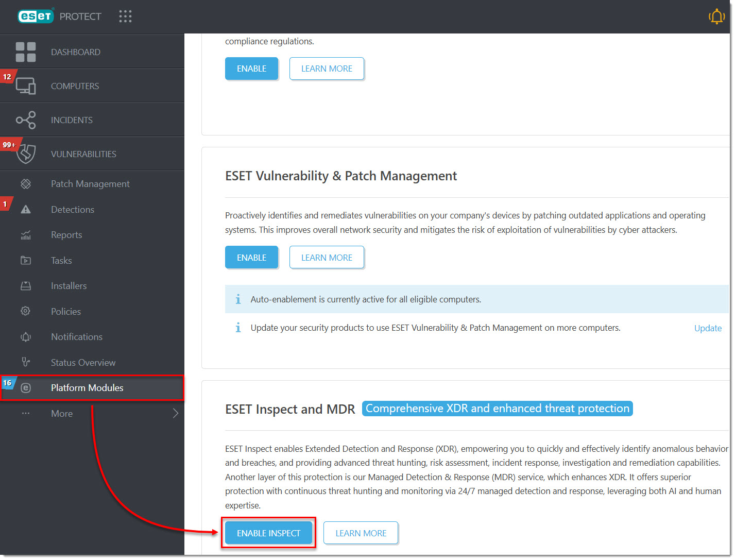Click the Update link
This screenshot has width=735, height=560.
click(x=708, y=328)
